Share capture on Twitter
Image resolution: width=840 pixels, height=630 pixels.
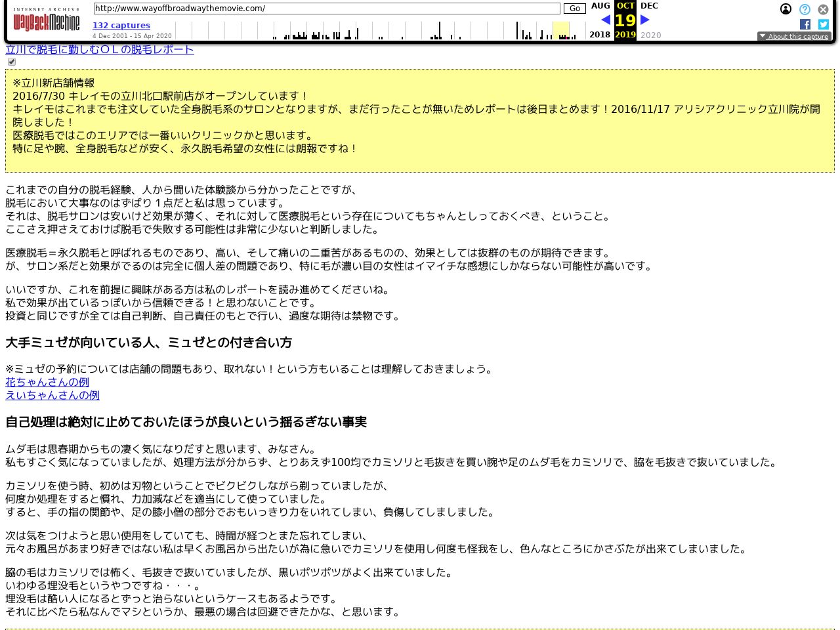click(824, 24)
